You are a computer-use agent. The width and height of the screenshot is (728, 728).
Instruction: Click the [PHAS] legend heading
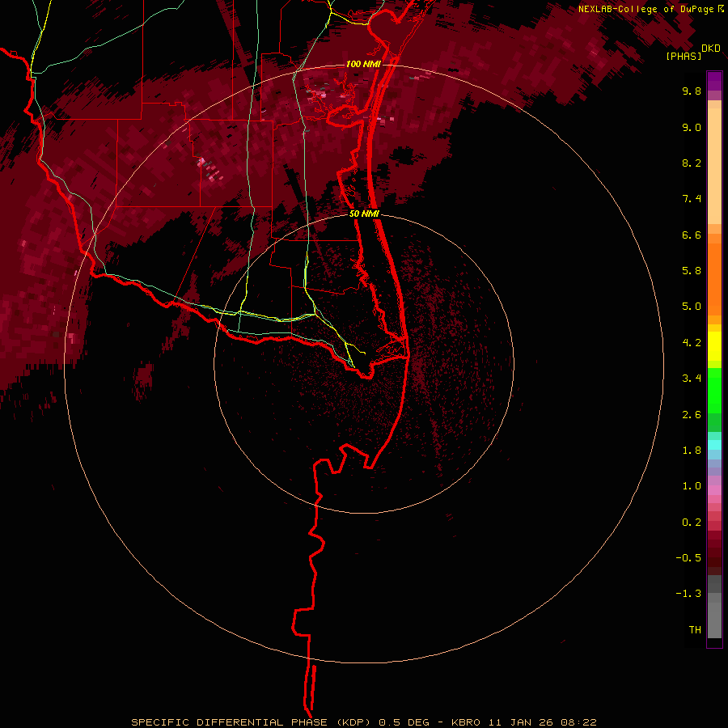(684, 56)
